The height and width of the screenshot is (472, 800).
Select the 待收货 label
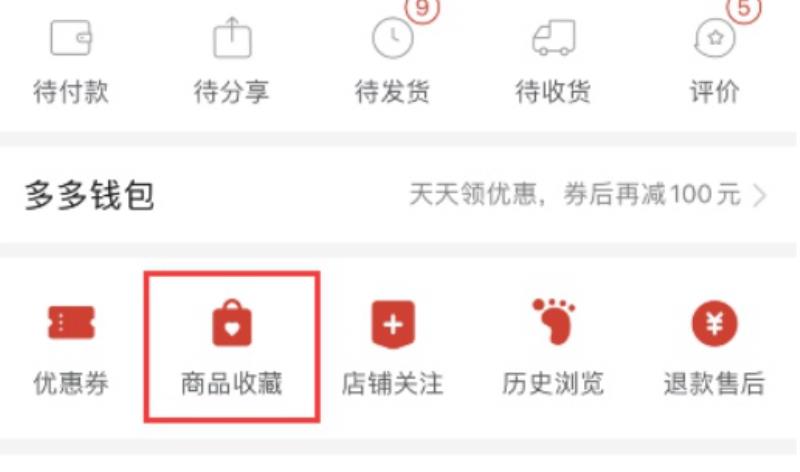[554, 92]
